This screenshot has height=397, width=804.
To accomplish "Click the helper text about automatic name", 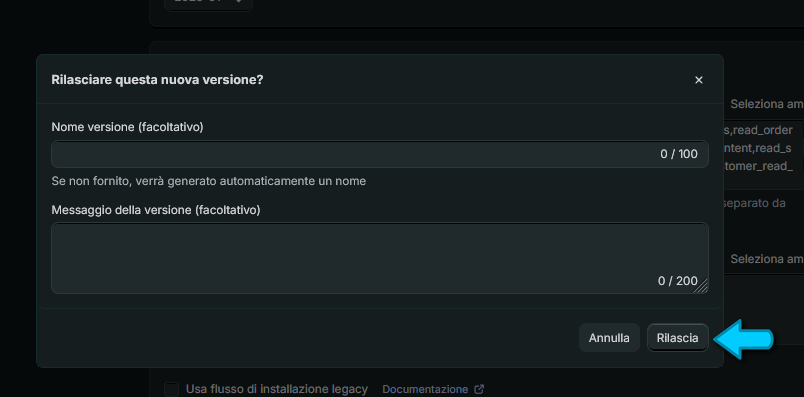I will point(209,181).
